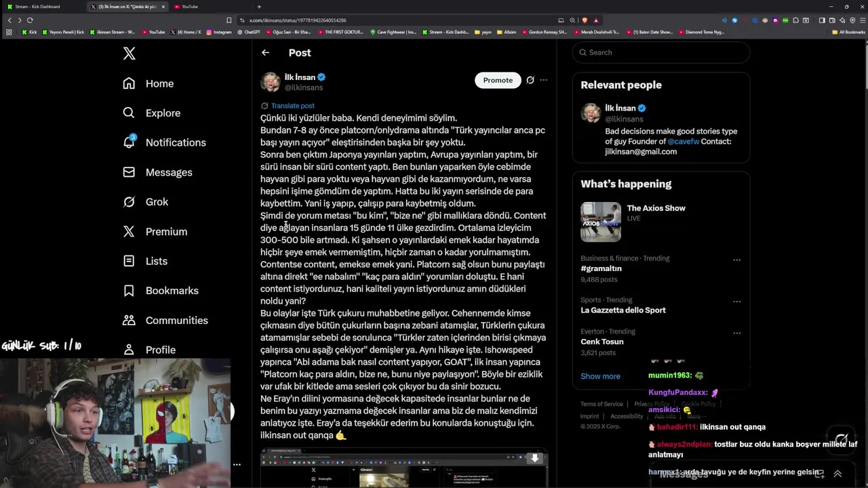The width and height of the screenshot is (868, 488).
Task: Click the bookmark icon in the address bar
Action: coord(229,20)
